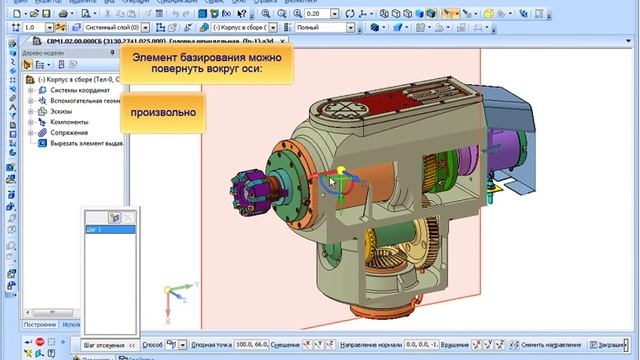Image resolution: width=640 pixels, height=360 pixels.
Task: Open the variables (f(x)) panel
Action: pos(227,13)
